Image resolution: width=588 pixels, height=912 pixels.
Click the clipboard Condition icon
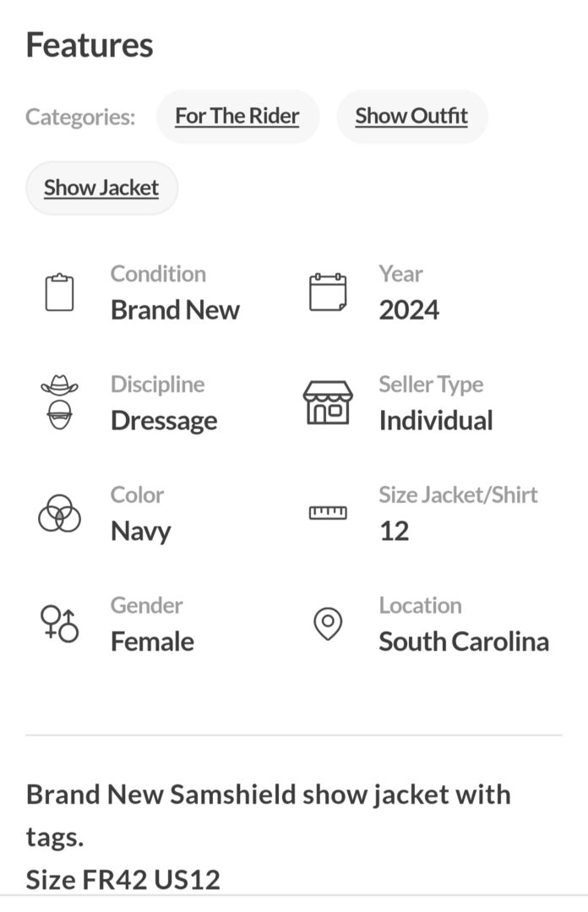tap(59, 292)
